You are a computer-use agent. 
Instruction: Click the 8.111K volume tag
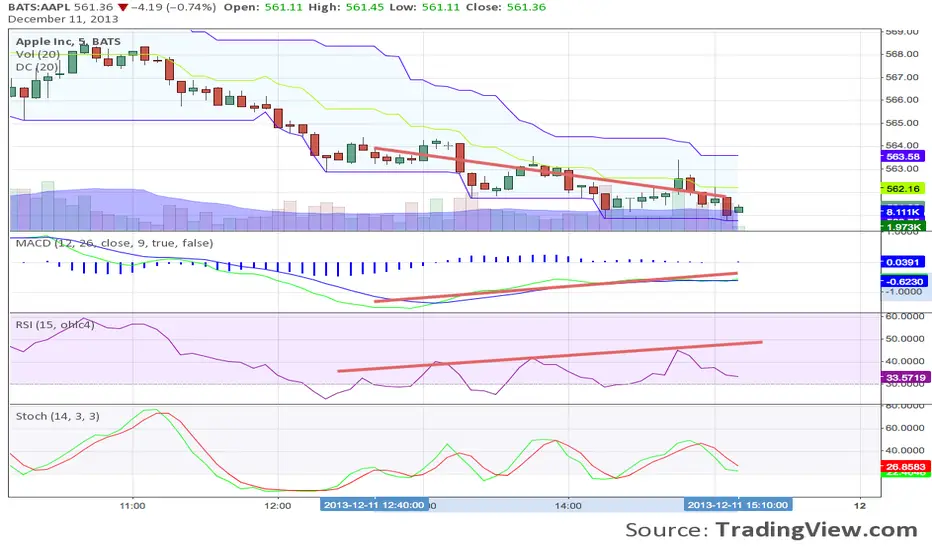[902, 212]
